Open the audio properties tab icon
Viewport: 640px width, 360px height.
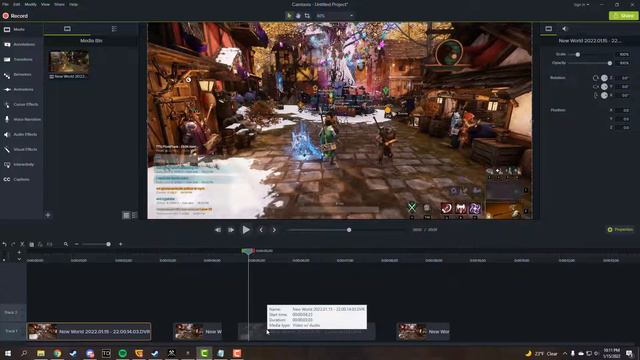pos(565,29)
